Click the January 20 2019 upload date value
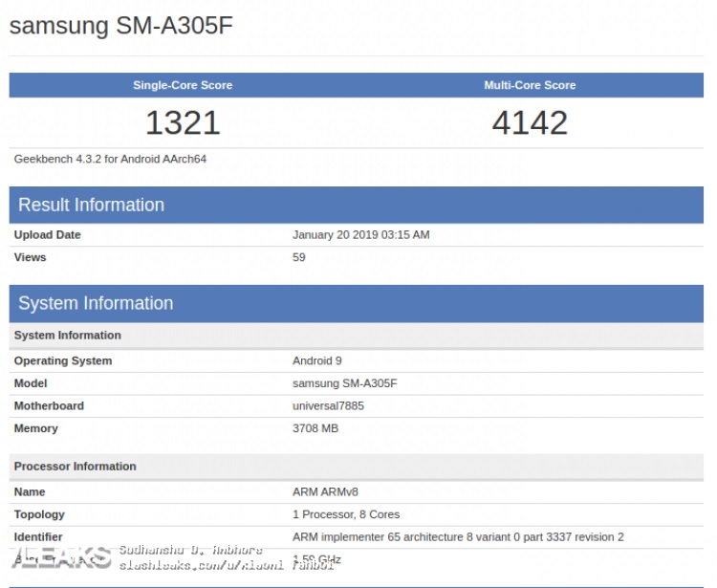The height and width of the screenshot is (588, 717). coord(360,234)
